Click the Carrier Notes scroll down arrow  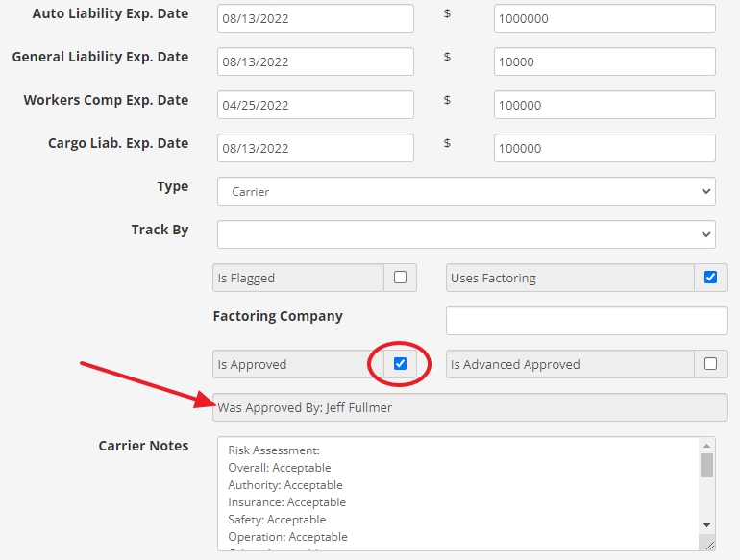706,525
